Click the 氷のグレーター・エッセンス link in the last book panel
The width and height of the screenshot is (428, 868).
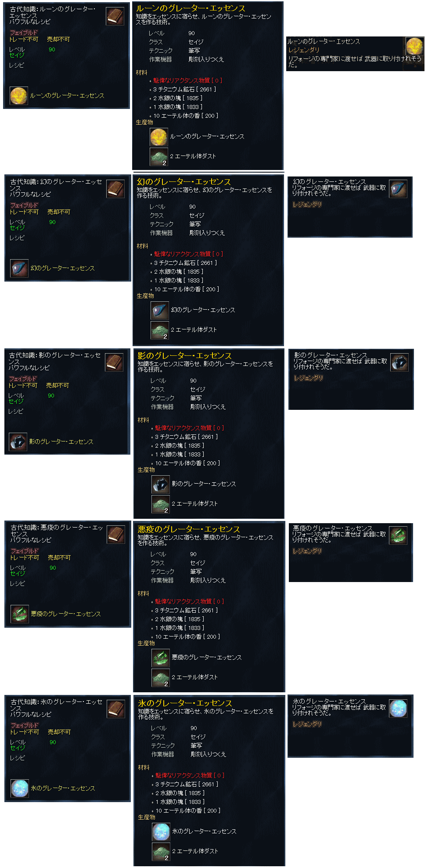click(x=63, y=788)
